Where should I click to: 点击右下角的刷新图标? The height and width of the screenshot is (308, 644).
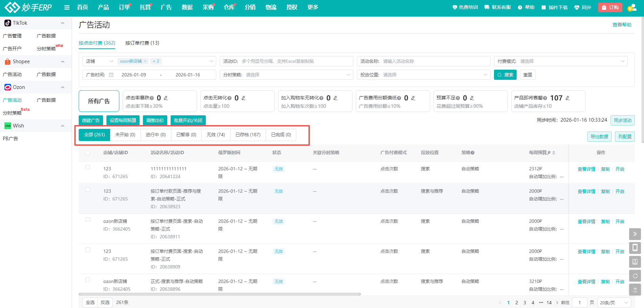[635, 276]
